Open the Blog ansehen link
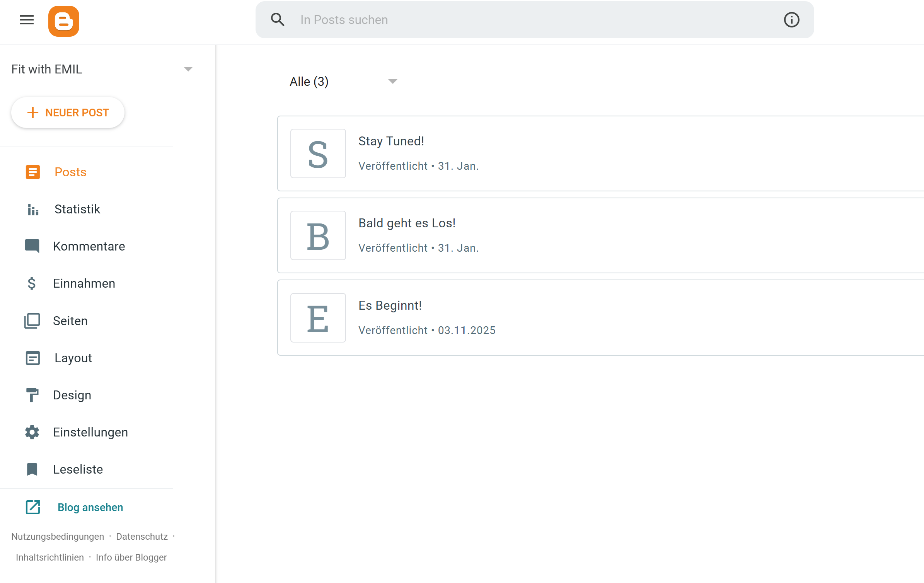Viewport: 924px width, 583px height. point(90,507)
